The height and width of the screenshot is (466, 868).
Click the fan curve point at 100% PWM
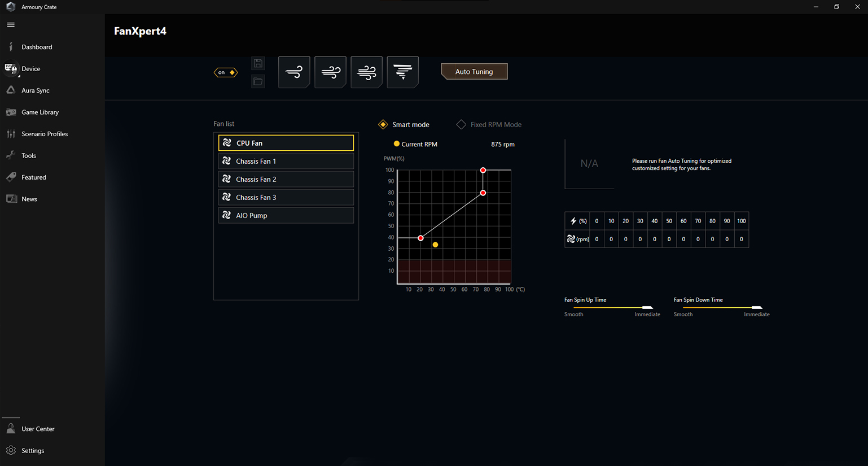[483, 170]
